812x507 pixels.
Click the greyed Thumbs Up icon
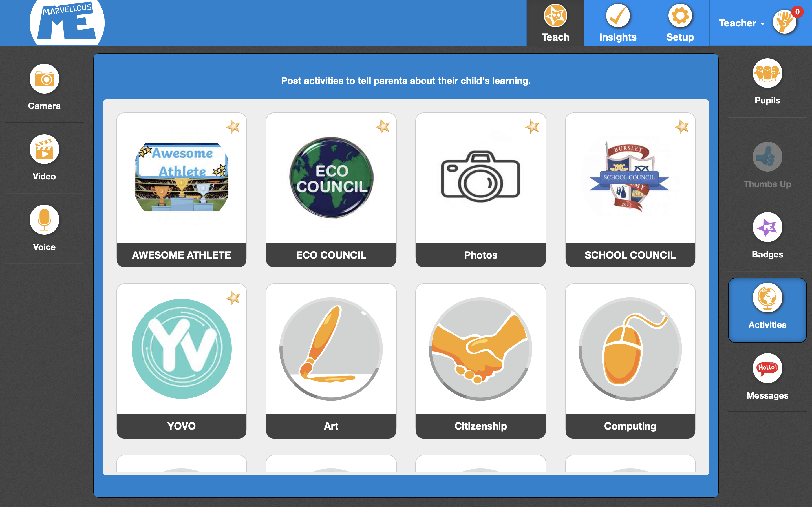[767, 157]
